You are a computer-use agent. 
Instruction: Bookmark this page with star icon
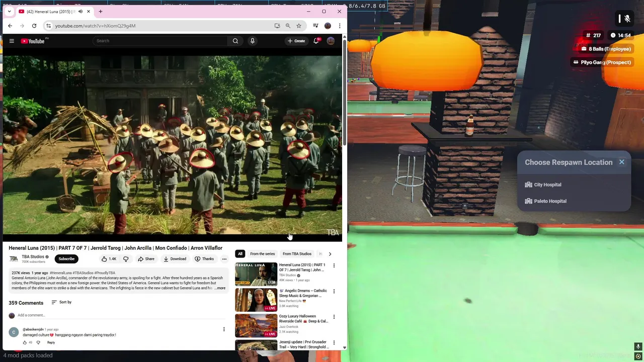tap(299, 26)
